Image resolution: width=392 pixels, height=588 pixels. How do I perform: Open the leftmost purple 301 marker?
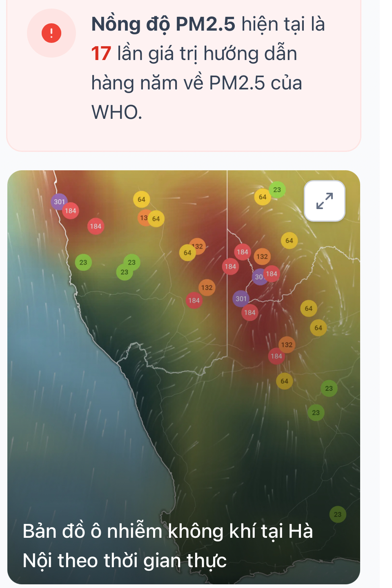click(59, 201)
